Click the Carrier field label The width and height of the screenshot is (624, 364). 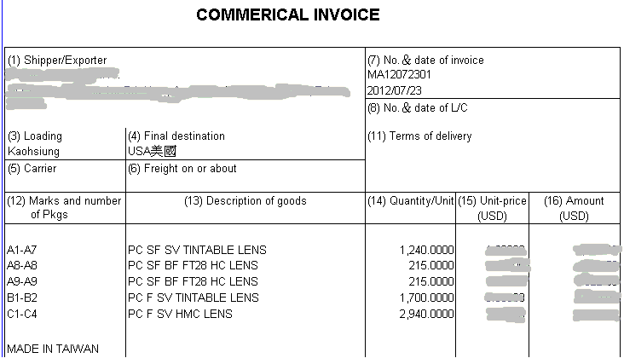coord(32,169)
